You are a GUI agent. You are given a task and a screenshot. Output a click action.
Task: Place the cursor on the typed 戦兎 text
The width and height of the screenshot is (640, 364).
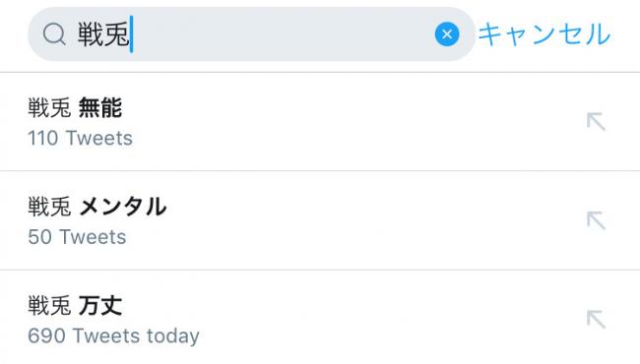103,34
